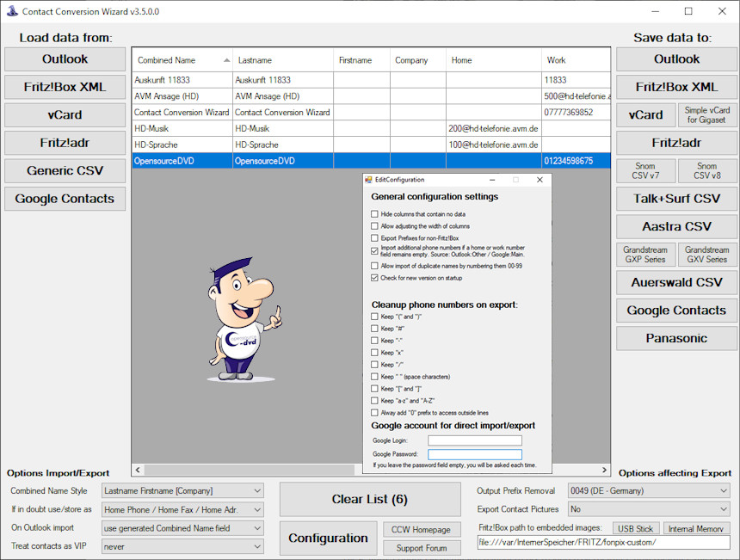Close the EditConfiguration dialog
This screenshot has width=740, height=560.
click(540, 180)
